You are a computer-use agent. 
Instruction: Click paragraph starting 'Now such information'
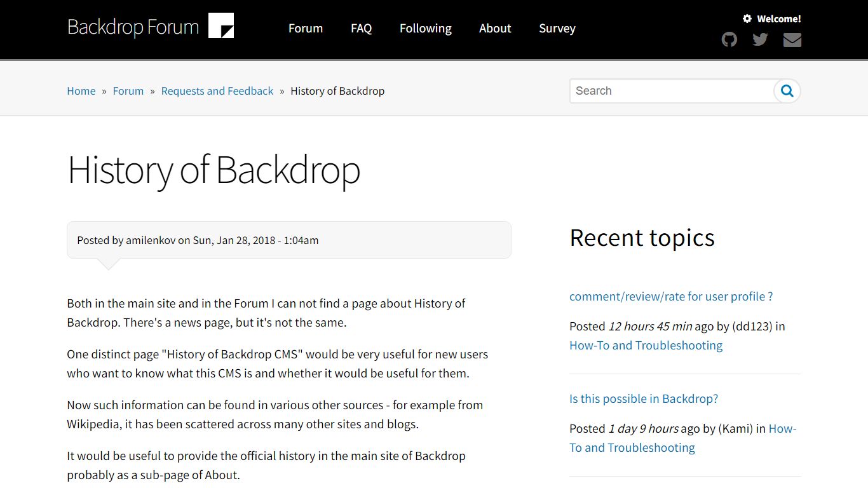point(275,414)
